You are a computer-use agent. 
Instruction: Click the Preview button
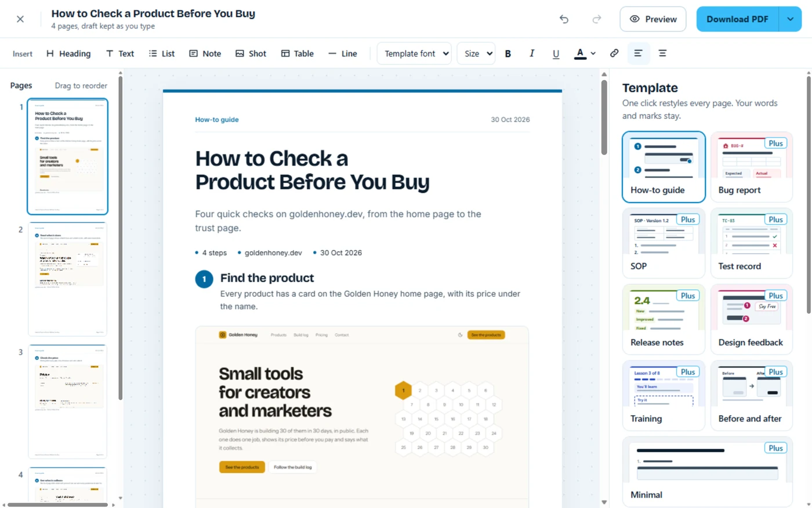(653, 19)
